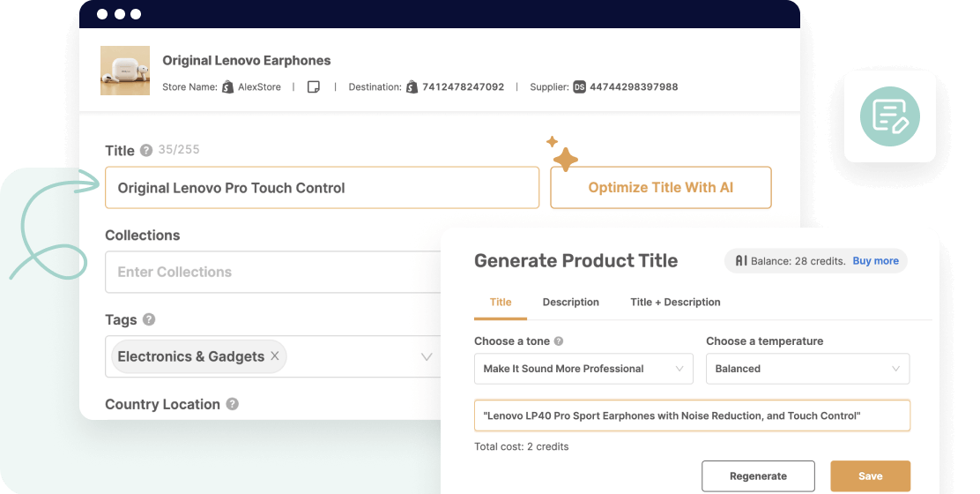Click the help icon next to Title
Screen dimensions: 980x494
[x=146, y=150]
